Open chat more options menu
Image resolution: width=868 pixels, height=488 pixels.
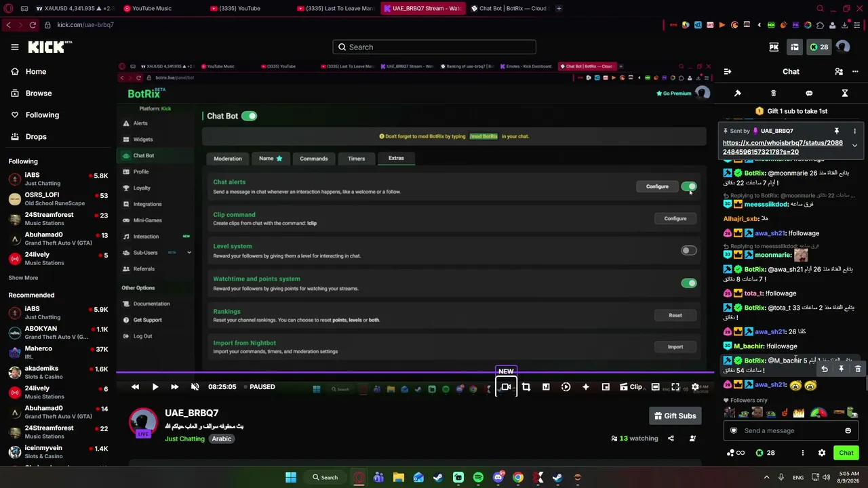[855, 71]
